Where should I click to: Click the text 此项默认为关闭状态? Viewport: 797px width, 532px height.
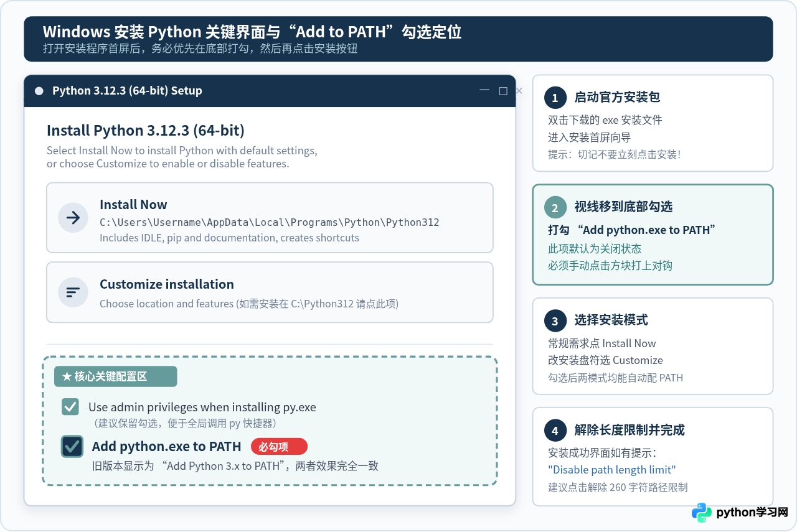[x=595, y=249]
